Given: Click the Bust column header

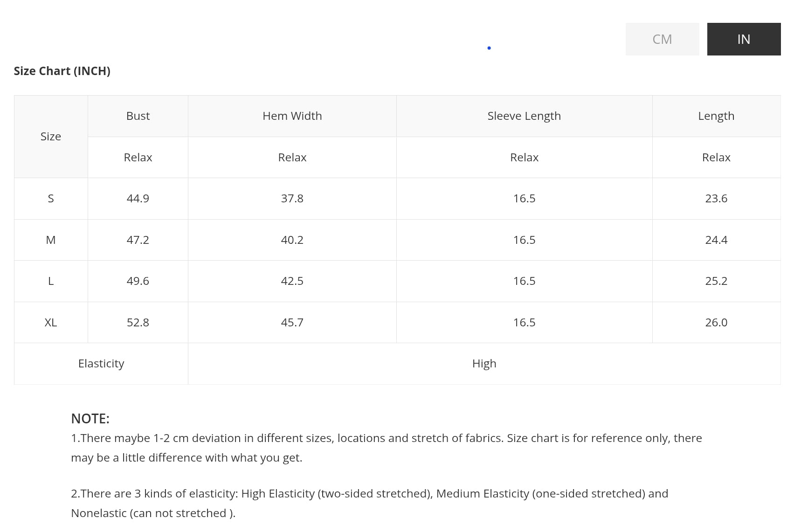Looking at the screenshot, I should (138, 116).
